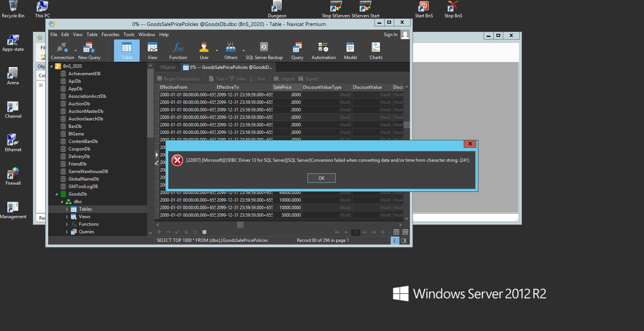Screen dimensions: 644x331
Task: Click the SalePrice column header
Action: [287, 87]
